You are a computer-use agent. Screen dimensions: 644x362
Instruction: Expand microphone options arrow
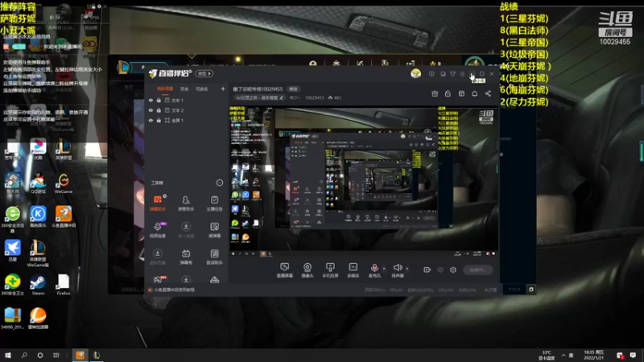click(384, 269)
